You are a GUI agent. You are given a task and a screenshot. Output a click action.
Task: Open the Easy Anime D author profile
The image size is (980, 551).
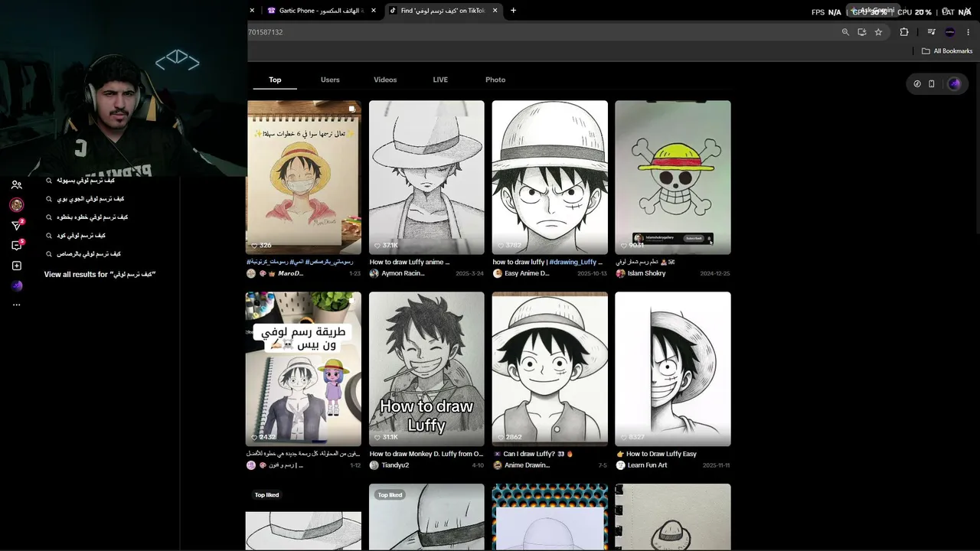point(521,273)
